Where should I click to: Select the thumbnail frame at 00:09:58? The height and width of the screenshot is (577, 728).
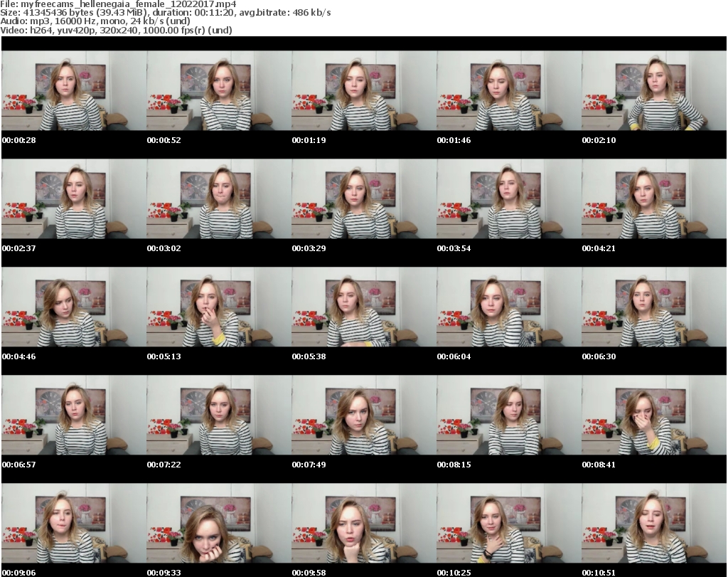click(364, 523)
